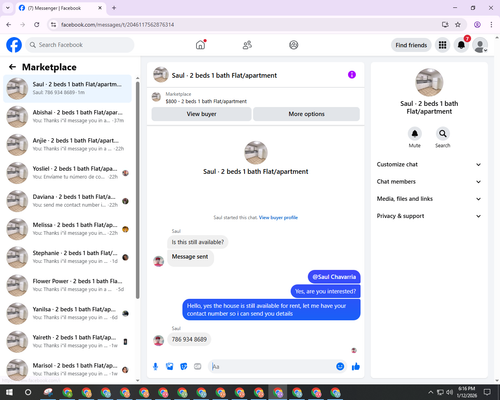Expand Chat members section
This screenshot has width=500, height=400.
point(429,182)
